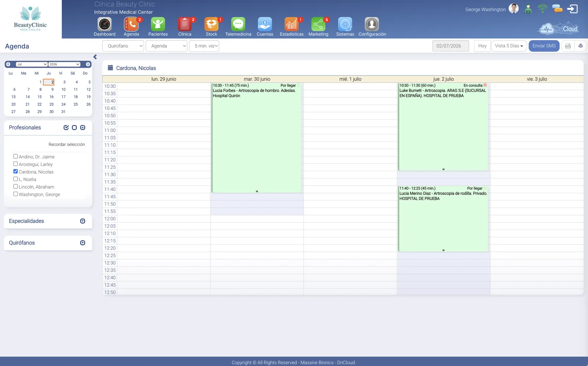The width and height of the screenshot is (588, 366).
Task: Go to previous month in mini calendar
Action: pyautogui.click(x=8, y=64)
